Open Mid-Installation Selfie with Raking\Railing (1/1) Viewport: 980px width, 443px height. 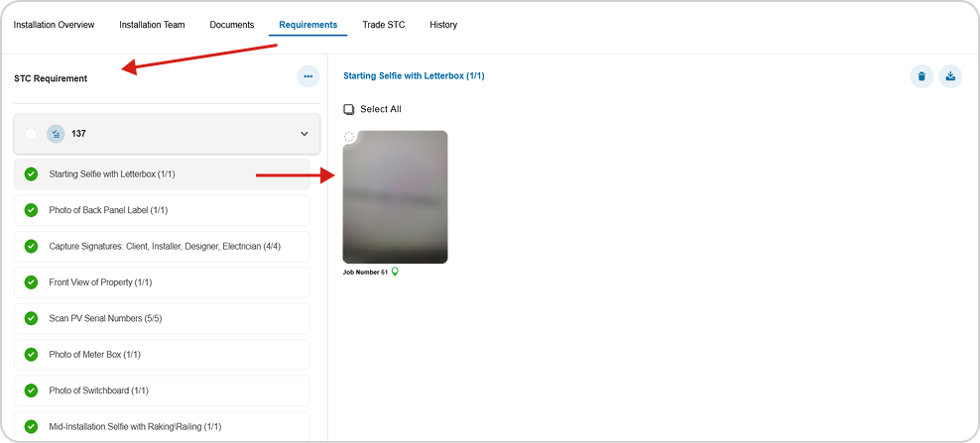click(x=162, y=427)
